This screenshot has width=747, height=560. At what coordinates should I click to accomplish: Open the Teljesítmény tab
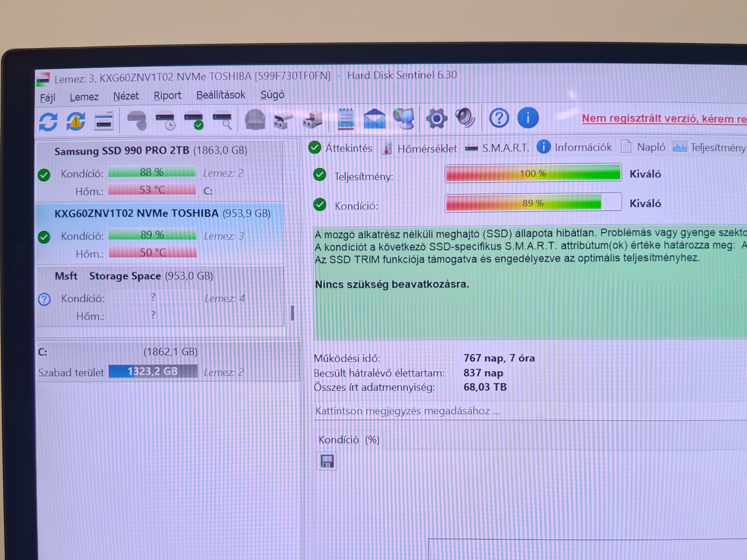click(x=709, y=147)
